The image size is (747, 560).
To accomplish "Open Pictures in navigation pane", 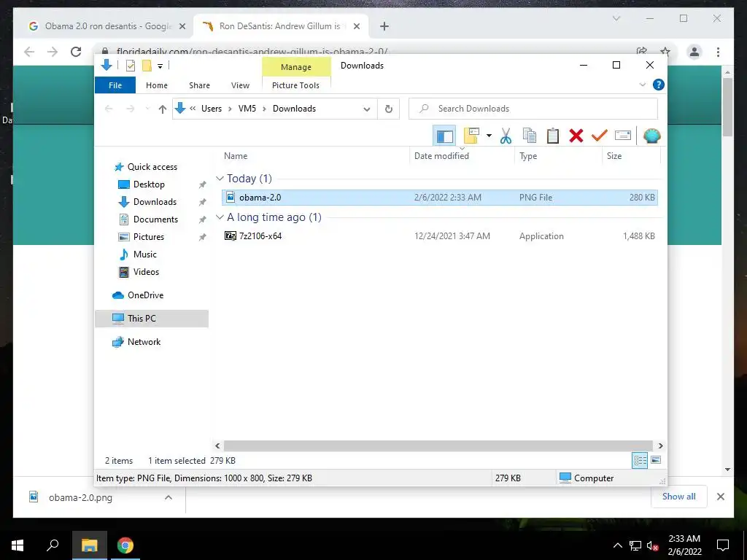I will (149, 237).
